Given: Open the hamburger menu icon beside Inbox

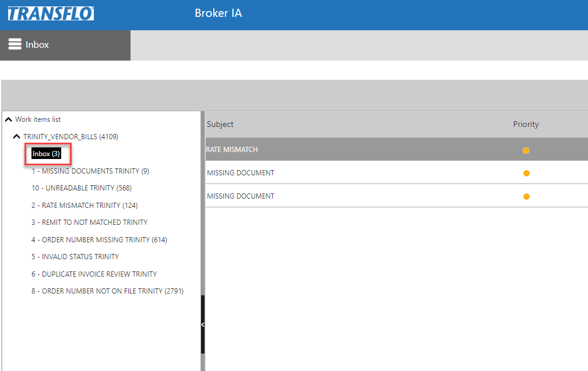Looking at the screenshot, I should pos(15,44).
